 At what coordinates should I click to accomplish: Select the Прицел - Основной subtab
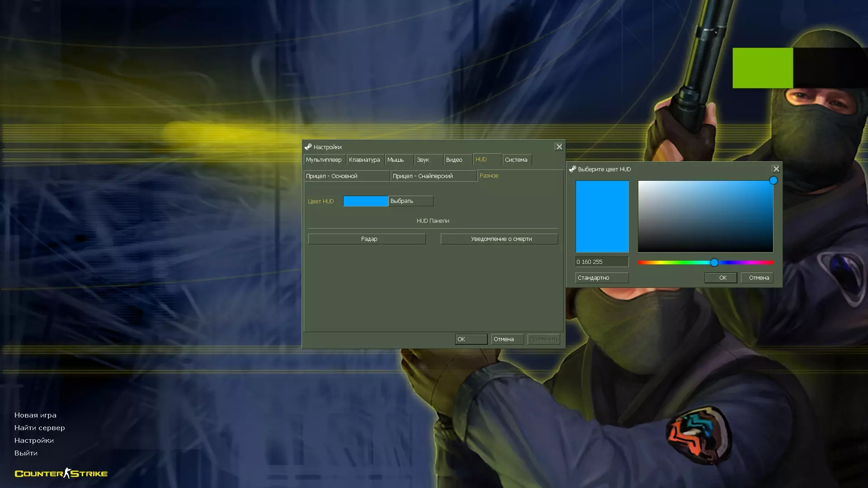pos(346,176)
